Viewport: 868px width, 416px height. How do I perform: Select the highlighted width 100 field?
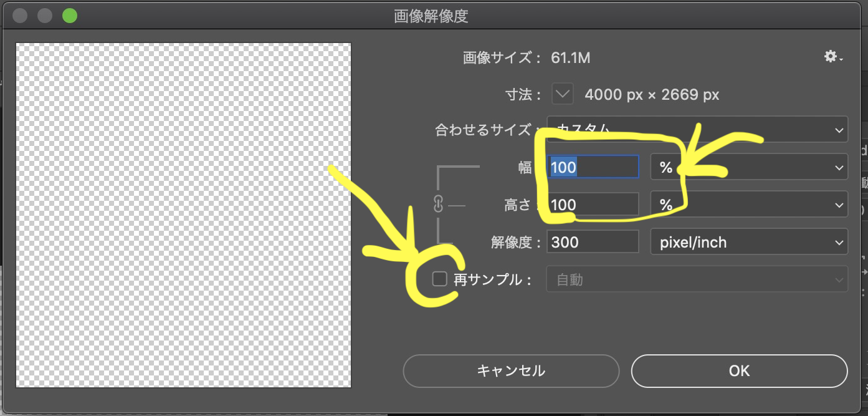coord(592,167)
